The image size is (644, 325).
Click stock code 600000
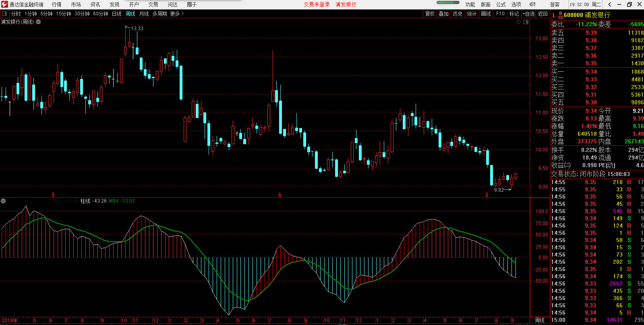pos(574,15)
